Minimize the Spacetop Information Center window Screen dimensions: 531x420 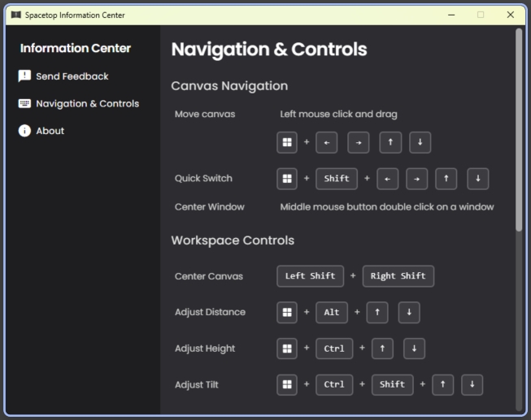(x=451, y=15)
